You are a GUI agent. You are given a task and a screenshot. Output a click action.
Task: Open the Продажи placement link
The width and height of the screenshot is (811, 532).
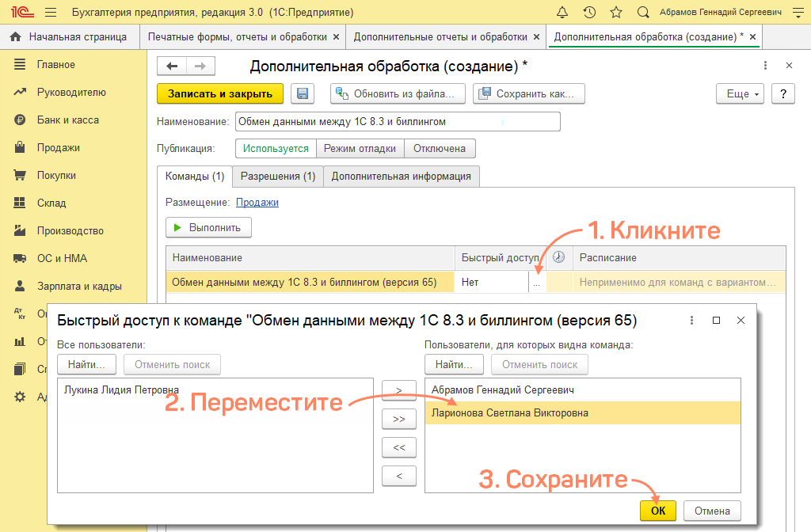[257, 202]
